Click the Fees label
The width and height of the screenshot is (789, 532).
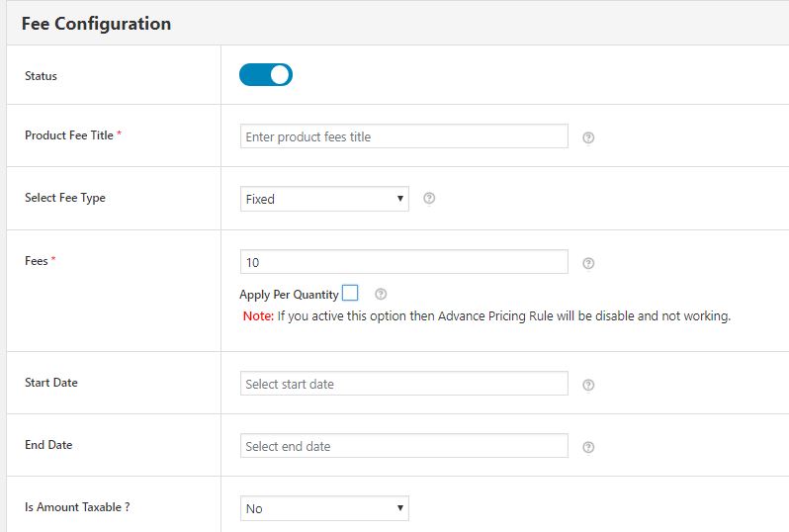(x=37, y=261)
